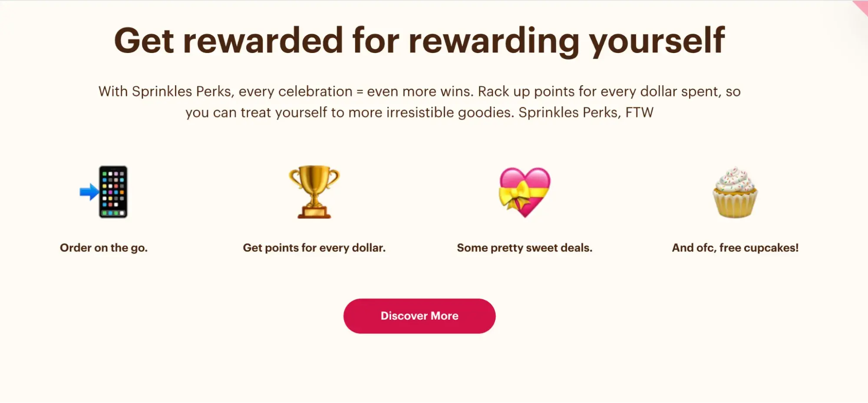Click the yellow bow on the heart
Image resolution: width=868 pixels, height=403 pixels.
tap(514, 197)
